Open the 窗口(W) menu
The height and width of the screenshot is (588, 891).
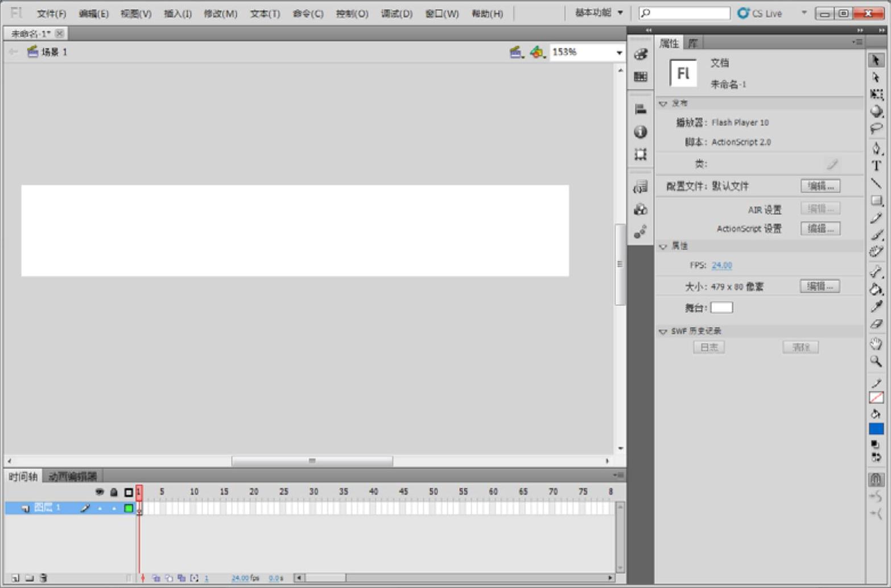pos(442,14)
